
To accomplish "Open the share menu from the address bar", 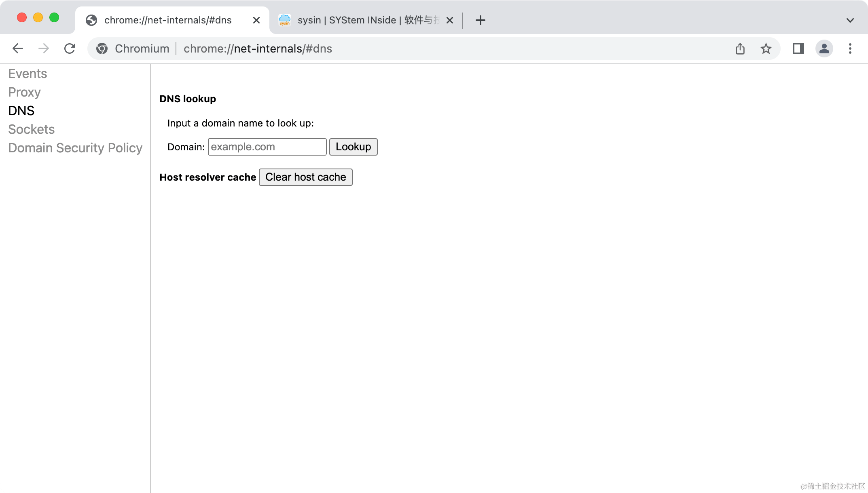I will click(740, 48).
